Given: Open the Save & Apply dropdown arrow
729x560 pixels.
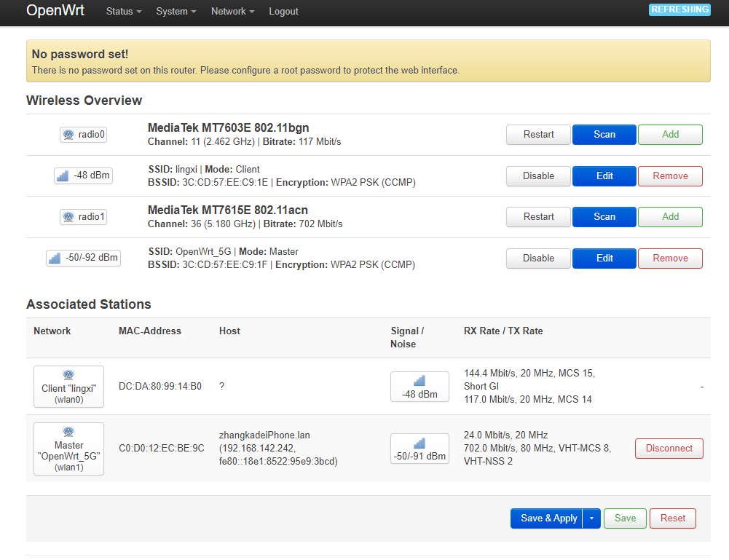Looking at the screenshot, I should point(591,518).
